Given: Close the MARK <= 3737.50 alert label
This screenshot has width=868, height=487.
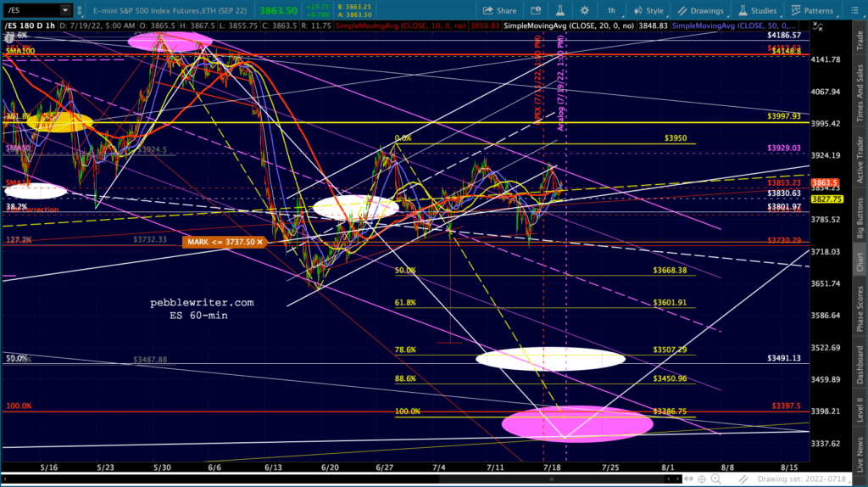Looking at the screenshot, I should [x=259, y=242].
